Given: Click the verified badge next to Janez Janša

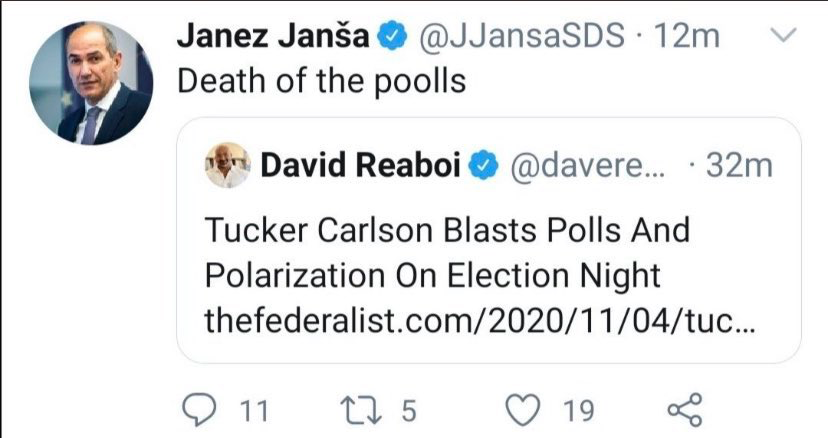Looking at the screenshot, I should click(x=391, y=36).
